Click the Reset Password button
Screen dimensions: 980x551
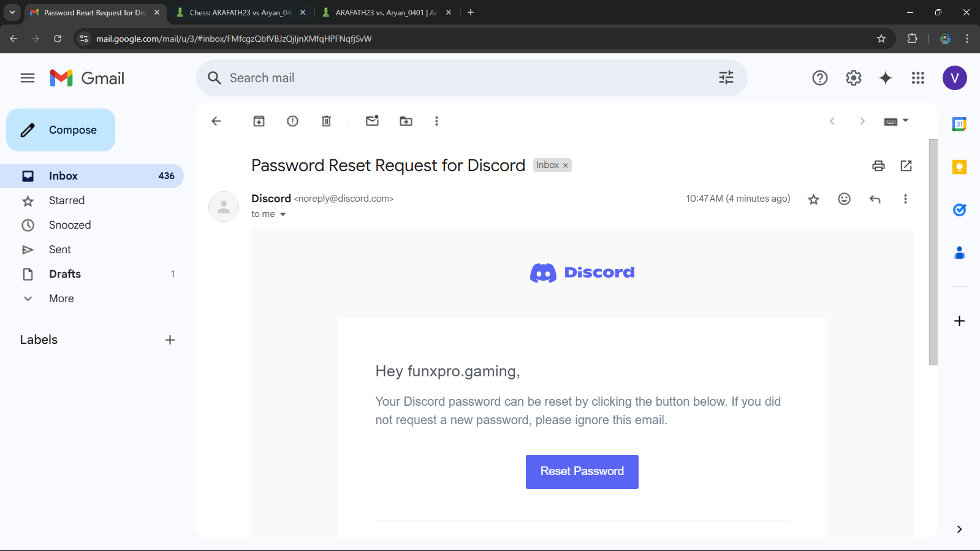point(582,472)
